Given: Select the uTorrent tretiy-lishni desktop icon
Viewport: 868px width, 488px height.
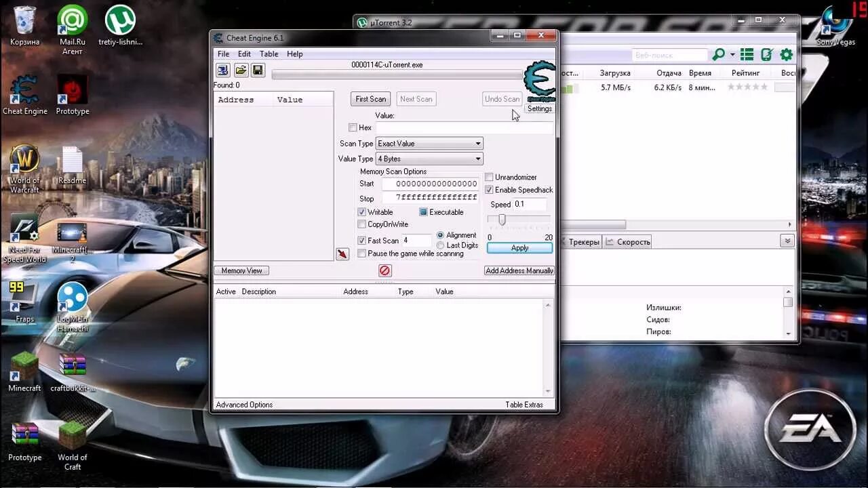Looking at the screenshot, I should [120, 27].
